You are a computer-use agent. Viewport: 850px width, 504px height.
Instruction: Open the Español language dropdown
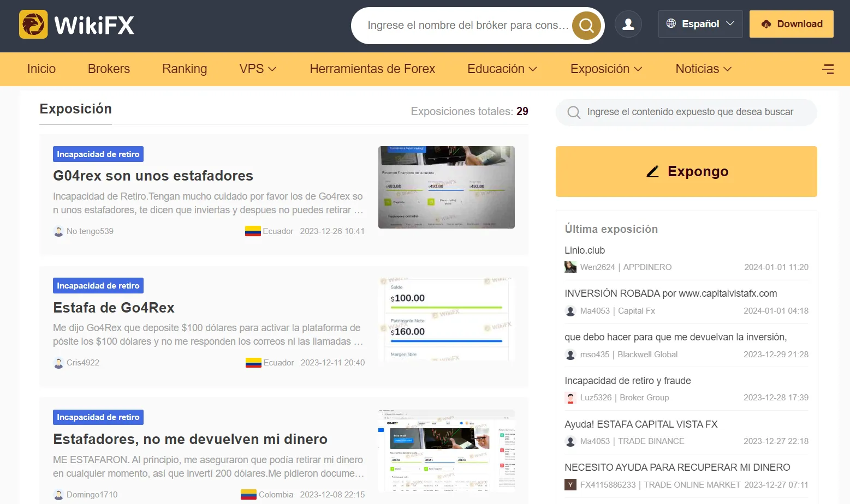click(x=700, y=24)
